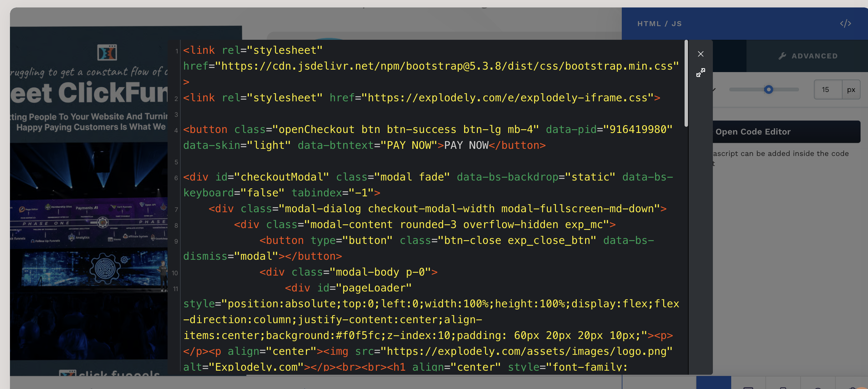
Task: Select the line number 7 in the gutter
Action: 176,209
